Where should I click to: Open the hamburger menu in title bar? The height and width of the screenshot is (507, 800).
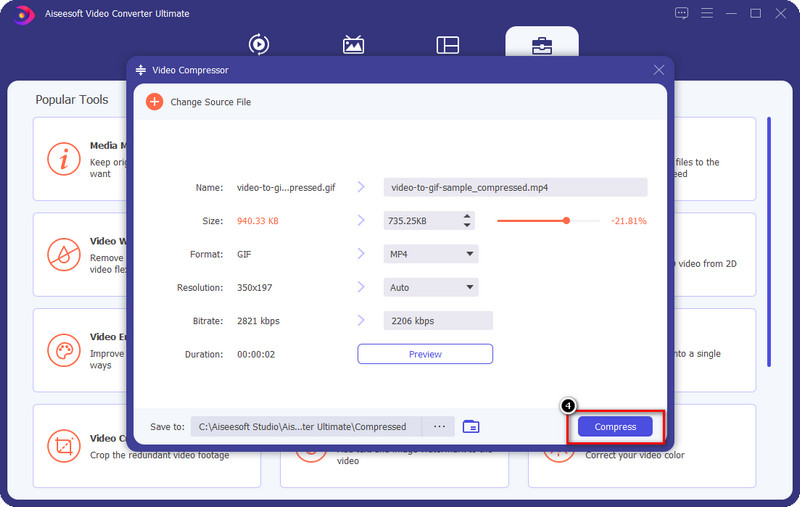point(707,13)
